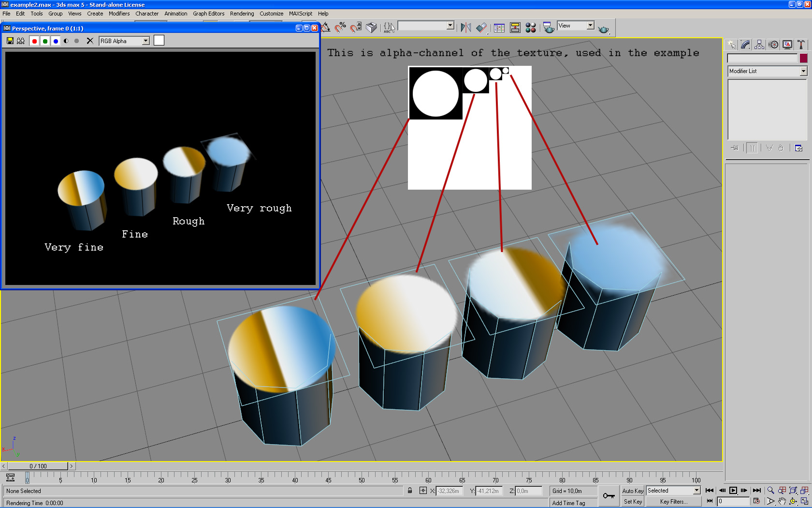Click the object color swatch in command panel

click(803, 58)
